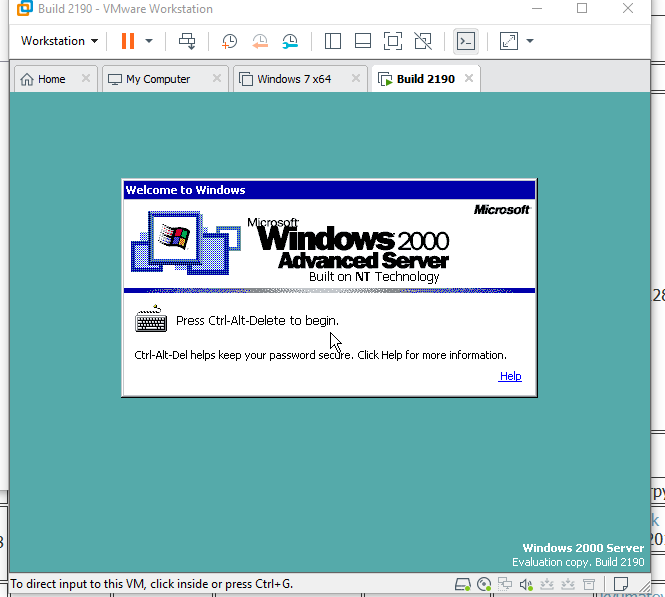Image resolution: width=665 pixels, height=597 pixels.
Task: Close the Build 2190 tab
Action: pos(469,78)
